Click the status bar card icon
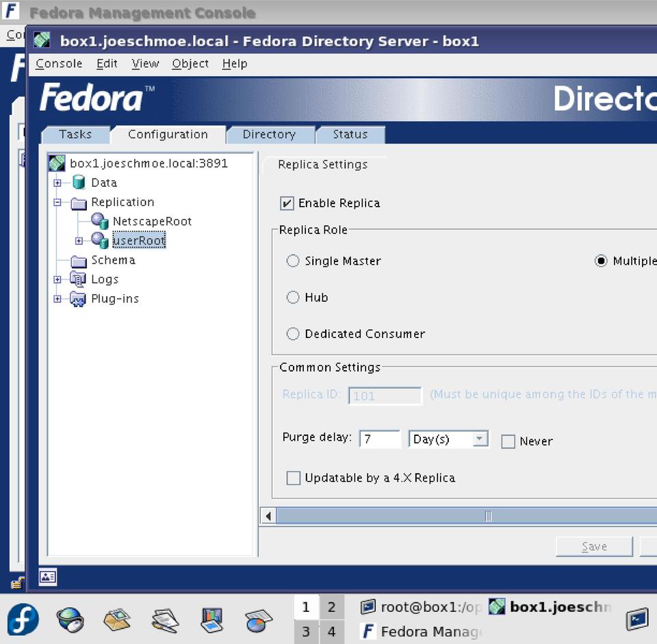 pos(48,577)
